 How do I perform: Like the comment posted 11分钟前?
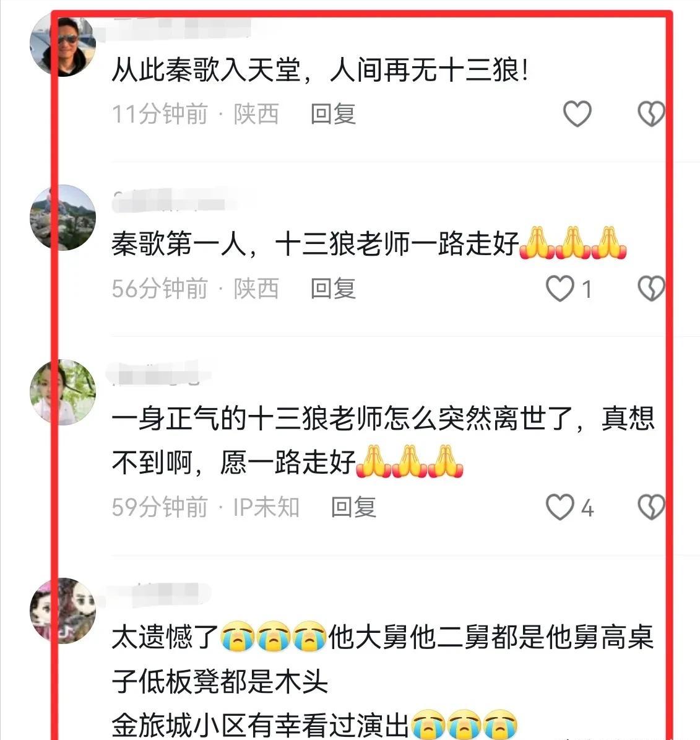[577, 114]
